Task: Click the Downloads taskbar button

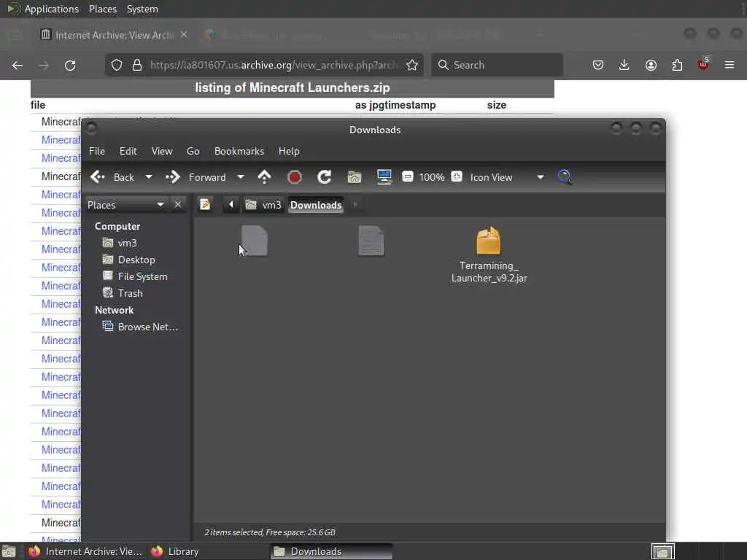Action: (x=331, y=551)
